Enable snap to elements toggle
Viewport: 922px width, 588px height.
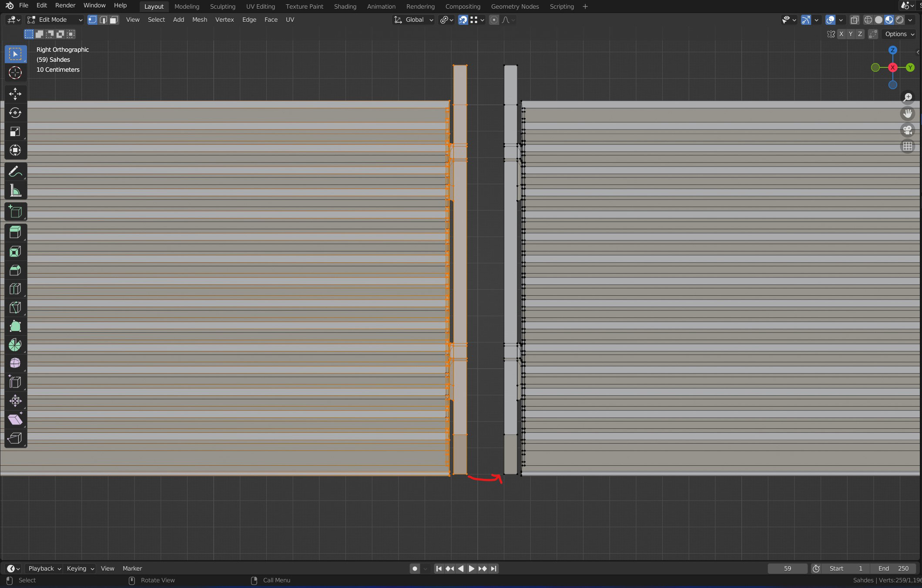click(x=463, y=19)
